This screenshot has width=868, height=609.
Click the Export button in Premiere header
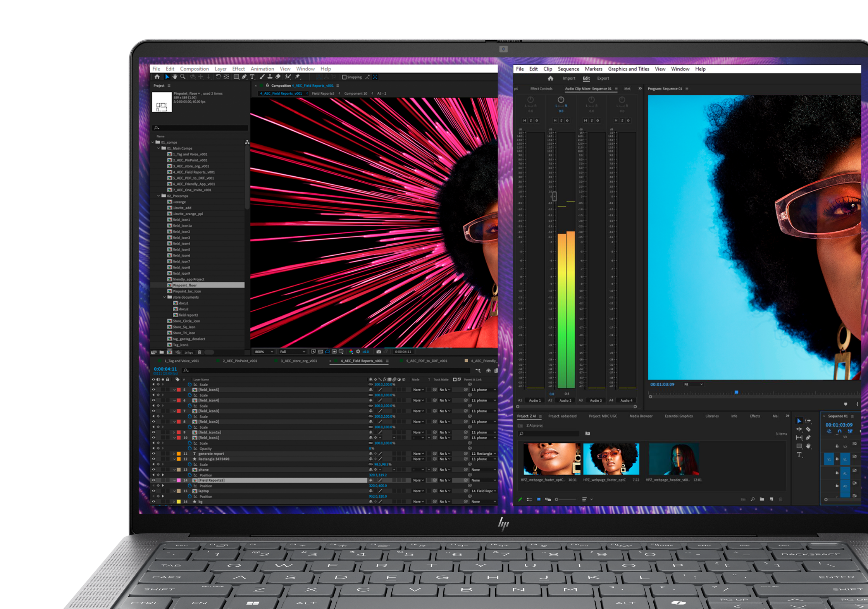[603, 78]
